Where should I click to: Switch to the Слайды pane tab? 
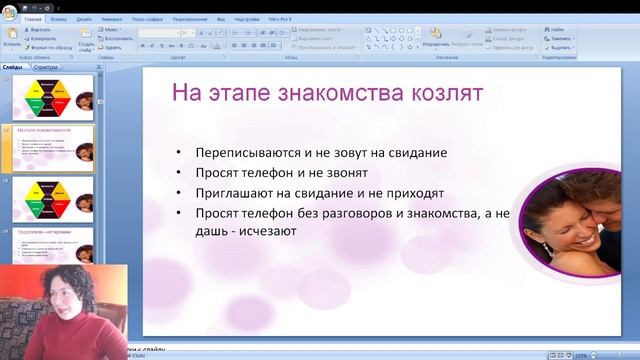(x=13, y=67)
